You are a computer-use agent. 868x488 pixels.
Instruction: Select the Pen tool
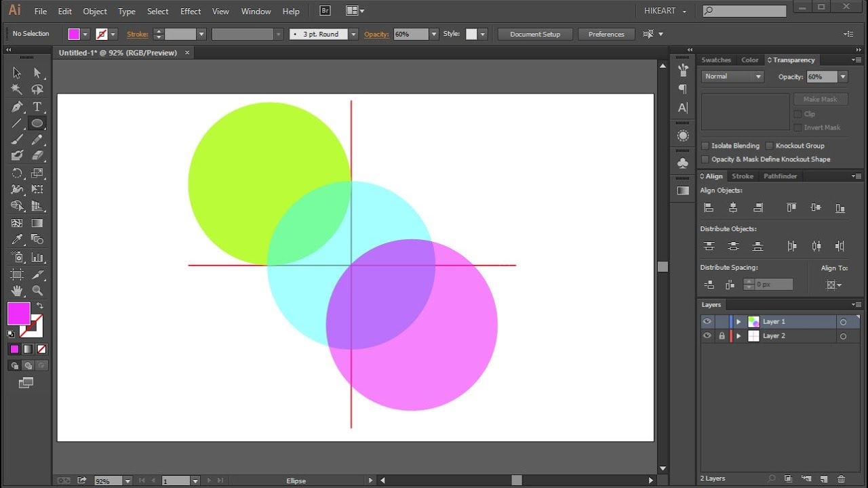tap(17, 106)
